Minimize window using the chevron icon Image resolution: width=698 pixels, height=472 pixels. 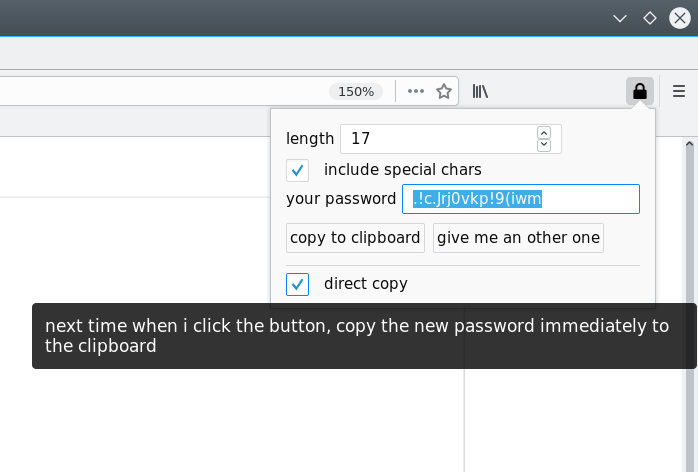620,18
